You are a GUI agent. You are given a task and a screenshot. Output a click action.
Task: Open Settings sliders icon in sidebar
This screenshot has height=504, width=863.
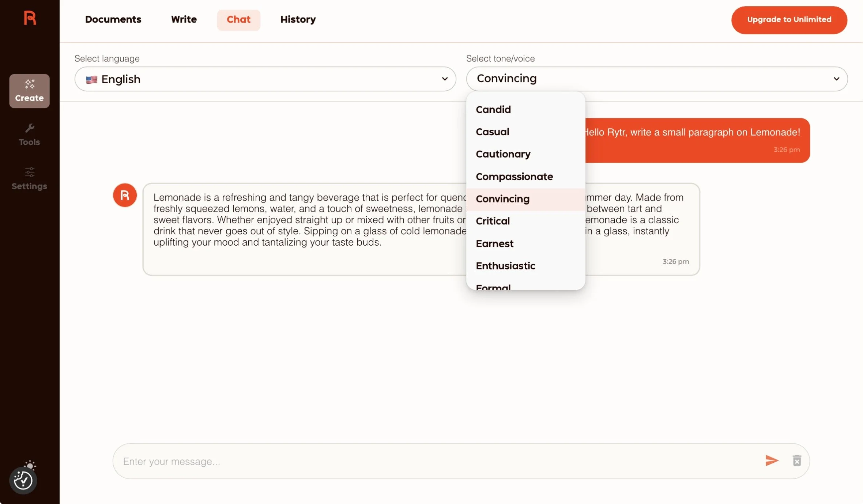pyautogui.click(x=29, y=172)
